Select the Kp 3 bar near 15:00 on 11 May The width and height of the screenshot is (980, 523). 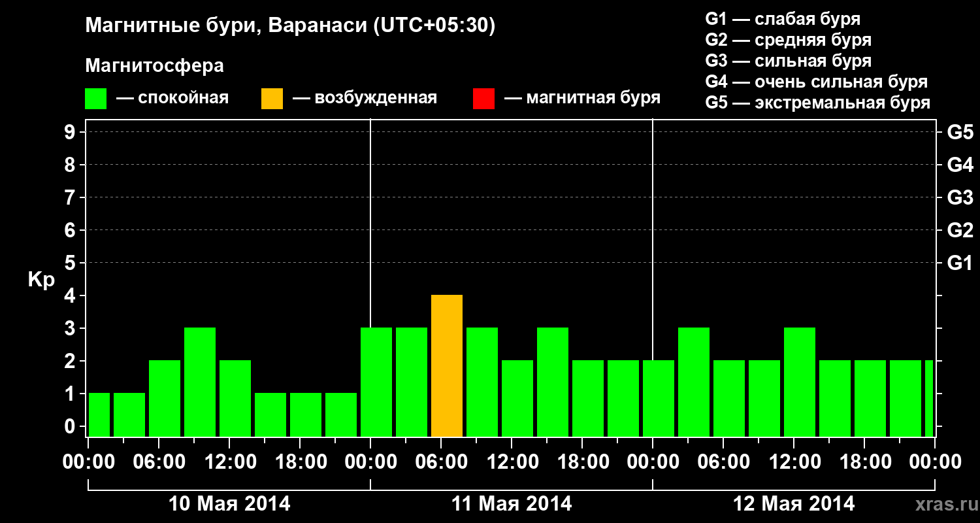coord(553,382)
